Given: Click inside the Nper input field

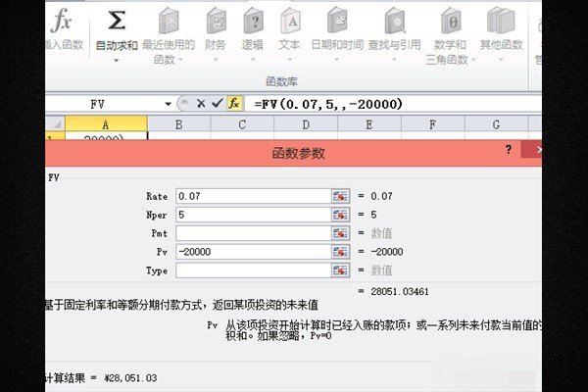Looking at the screenshot, I should (x=254, y=215).
